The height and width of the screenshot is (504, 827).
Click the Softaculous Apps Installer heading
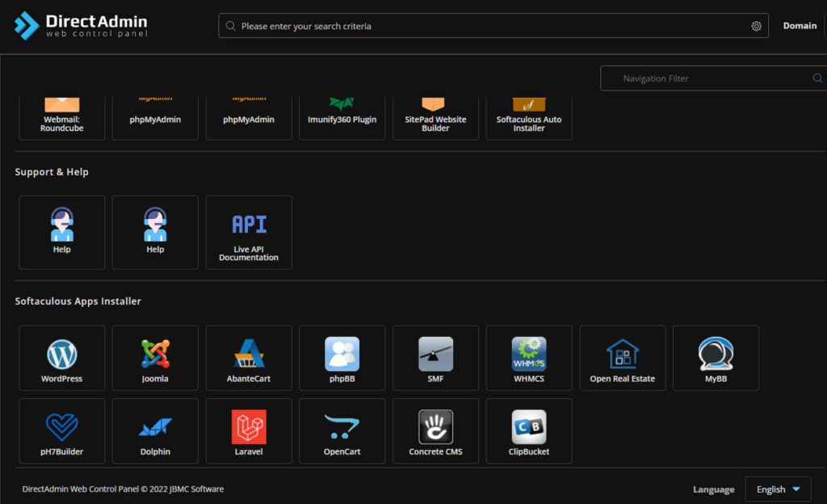[x=78, y=301]
